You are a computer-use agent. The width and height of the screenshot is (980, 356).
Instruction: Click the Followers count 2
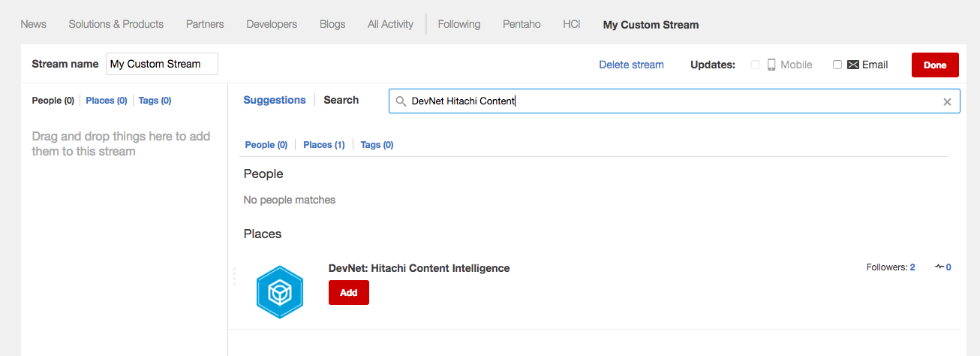(912, 267)
